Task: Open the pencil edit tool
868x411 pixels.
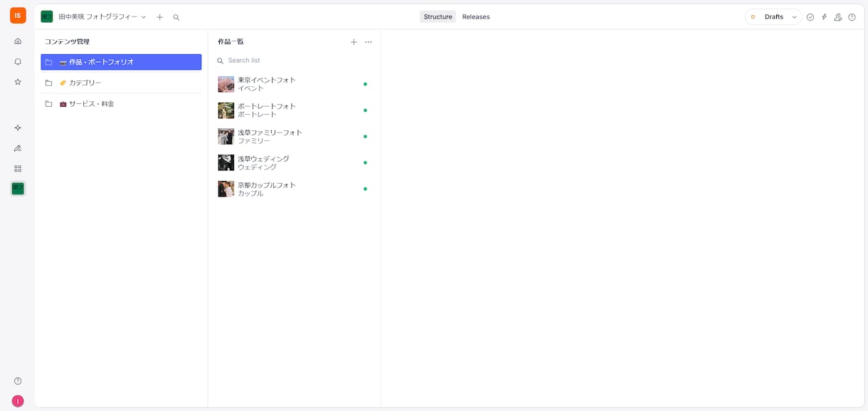Action: click(18, 148)
